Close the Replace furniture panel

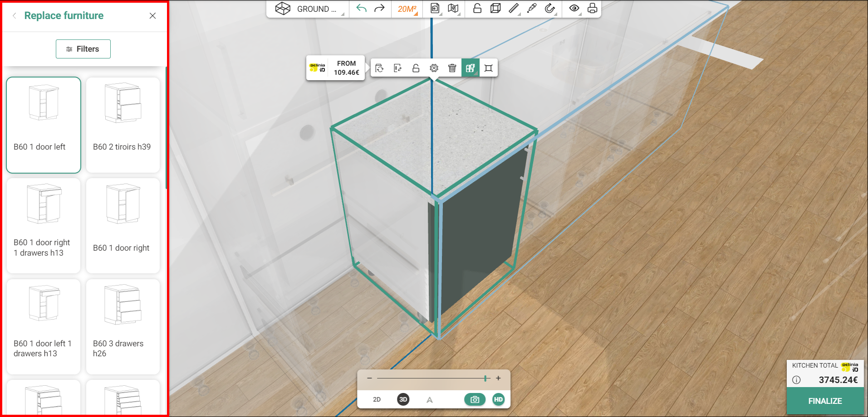(152, 16)
